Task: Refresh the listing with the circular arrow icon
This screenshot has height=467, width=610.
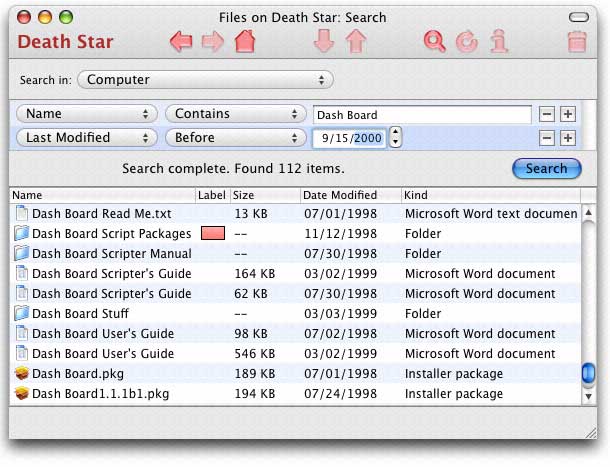Action: 466,41
